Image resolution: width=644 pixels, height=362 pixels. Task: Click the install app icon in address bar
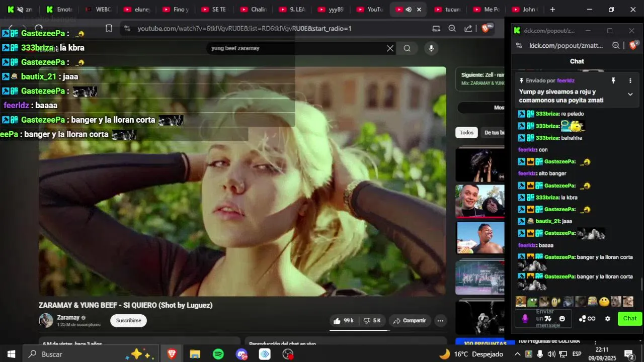click(436, 29)
